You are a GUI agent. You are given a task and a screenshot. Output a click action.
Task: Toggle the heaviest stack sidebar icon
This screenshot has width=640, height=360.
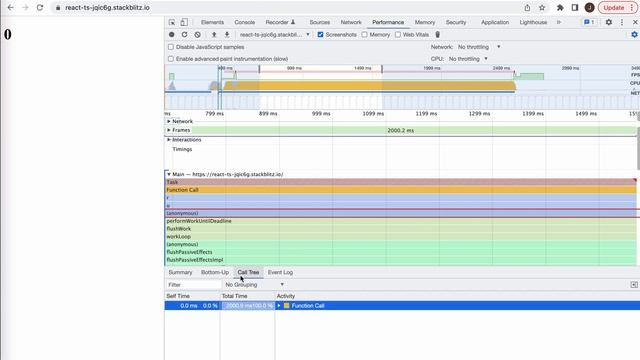(x=634, y=284)
